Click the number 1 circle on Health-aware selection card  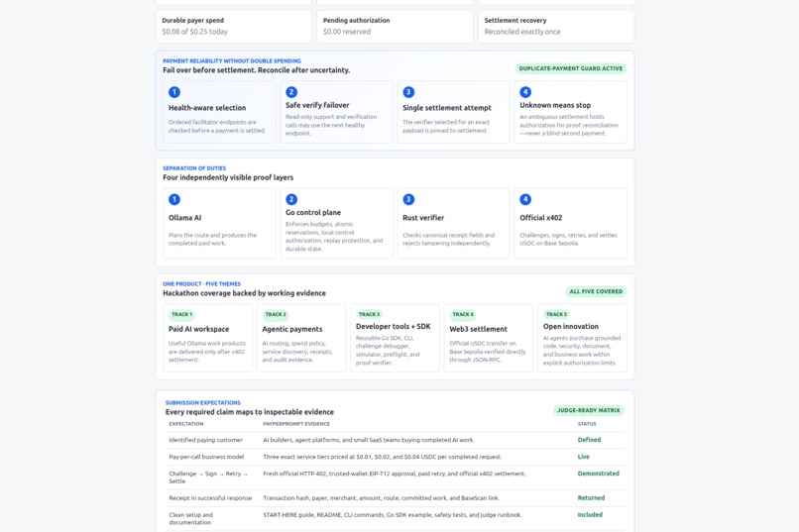click(x=174, y=92)
